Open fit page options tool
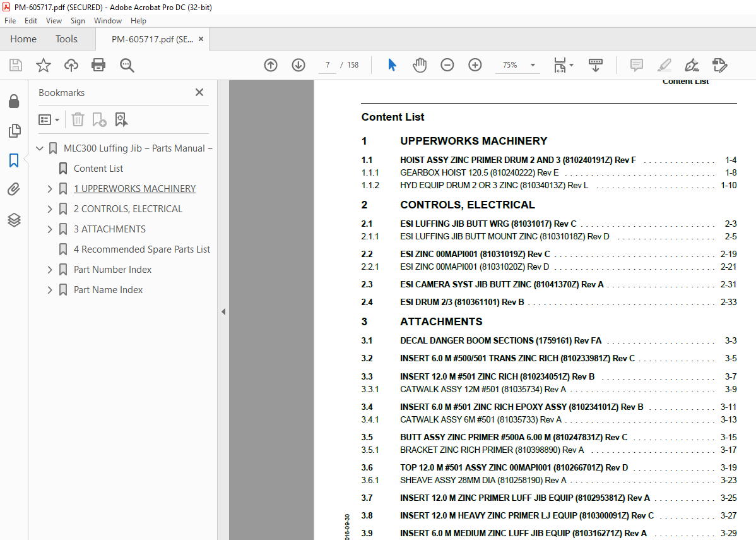Screen dimensions: 756x540 (563, 65)
